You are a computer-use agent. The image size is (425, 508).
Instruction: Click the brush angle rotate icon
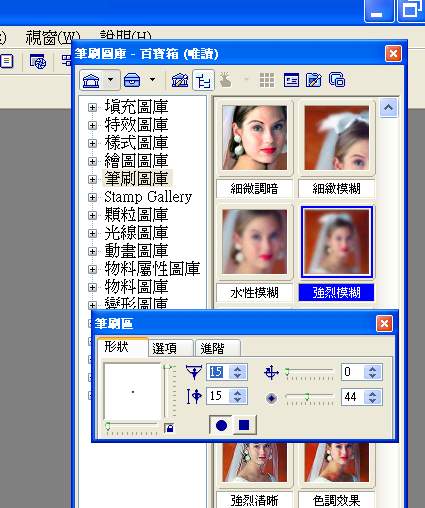(271, 372)
